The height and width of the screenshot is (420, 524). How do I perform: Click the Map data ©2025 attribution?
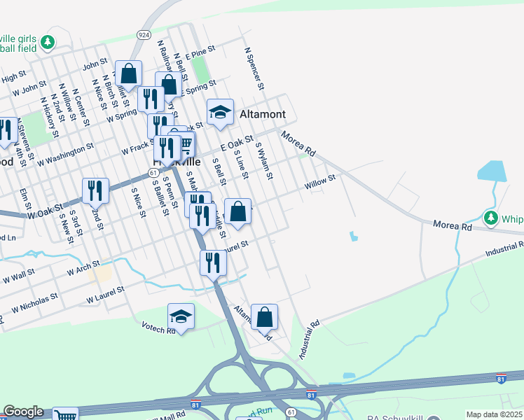click(494, 414)
